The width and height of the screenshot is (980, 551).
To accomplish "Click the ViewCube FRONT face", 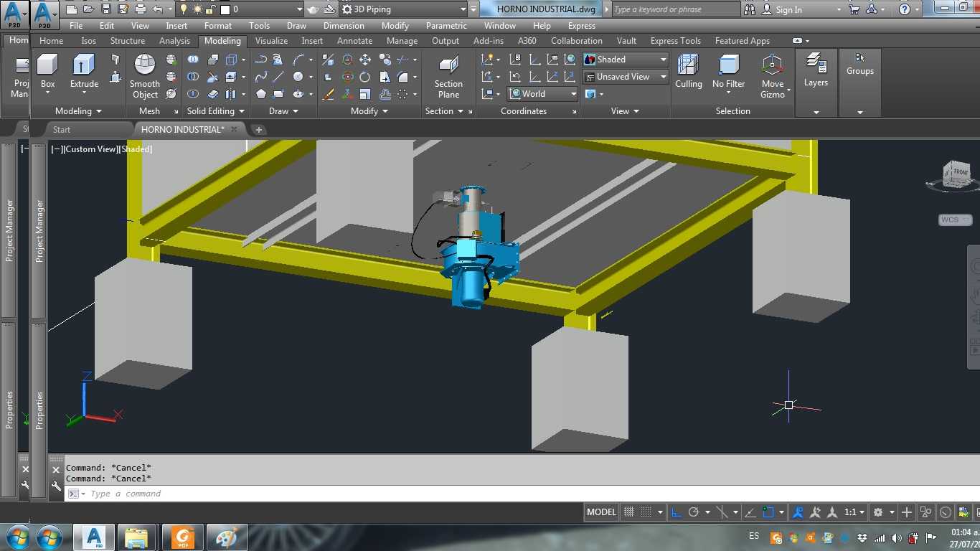I will coord(960,172).
